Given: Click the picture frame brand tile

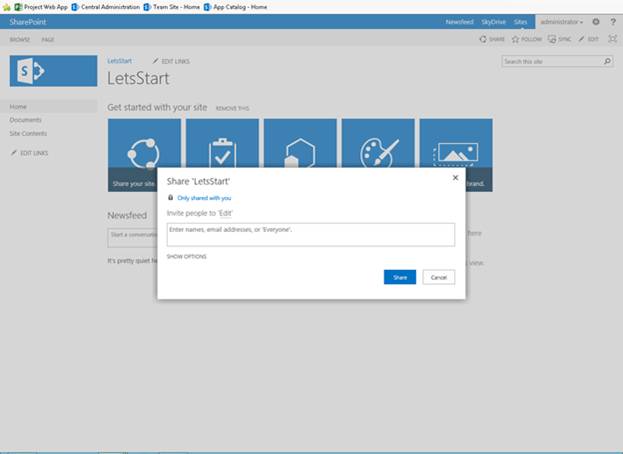Looking at the screenshot, I should click(456, 155).
